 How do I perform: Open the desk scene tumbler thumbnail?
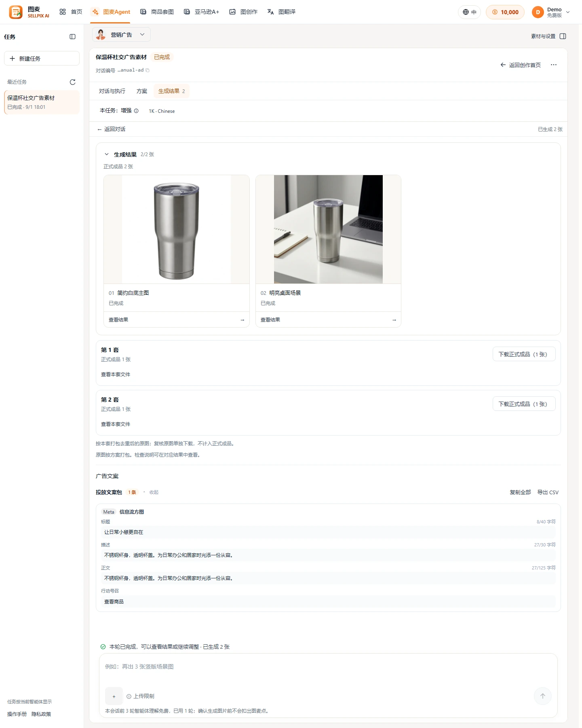pos(328,229)
